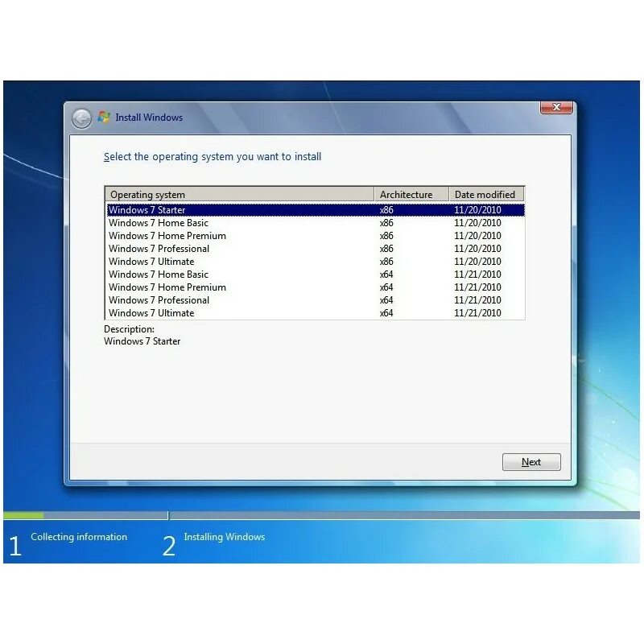Sort by Operating system column header
Screen dimensions: 644x644
[x=240, y=194]
